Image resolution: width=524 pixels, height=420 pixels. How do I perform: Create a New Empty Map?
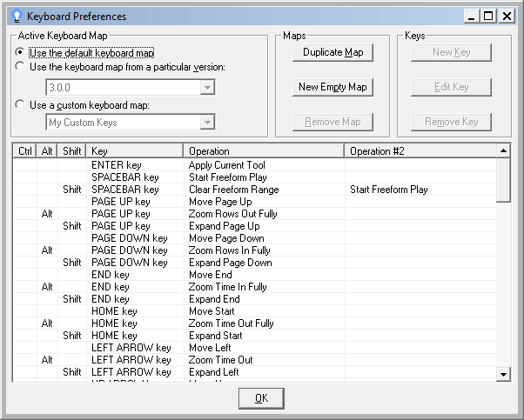click(333, 87)
